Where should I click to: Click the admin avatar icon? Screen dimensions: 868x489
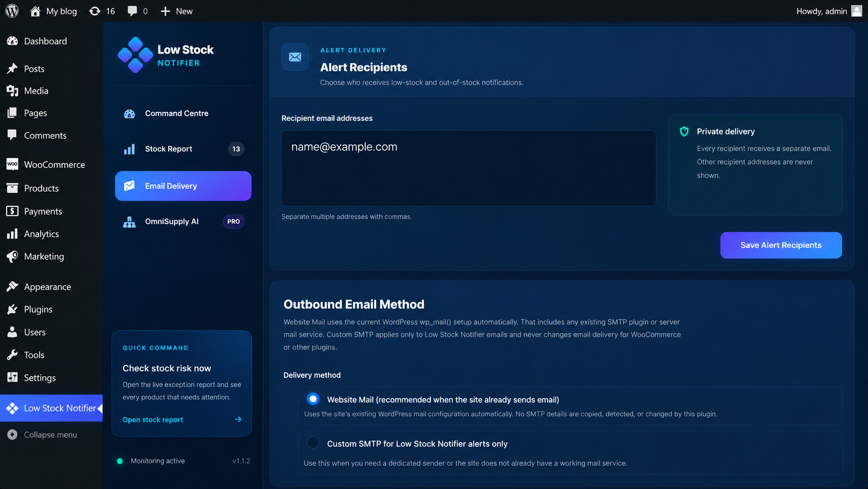[857, 11]
